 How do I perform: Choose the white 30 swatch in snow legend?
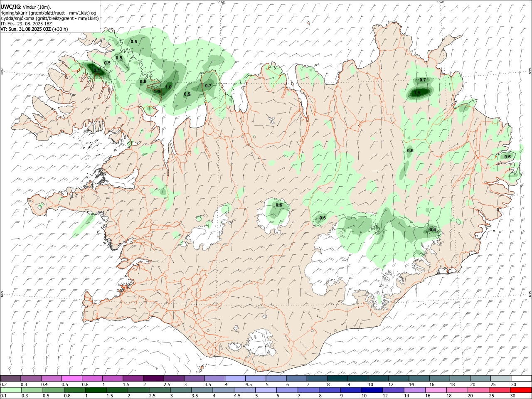click(x=521, y=378)
